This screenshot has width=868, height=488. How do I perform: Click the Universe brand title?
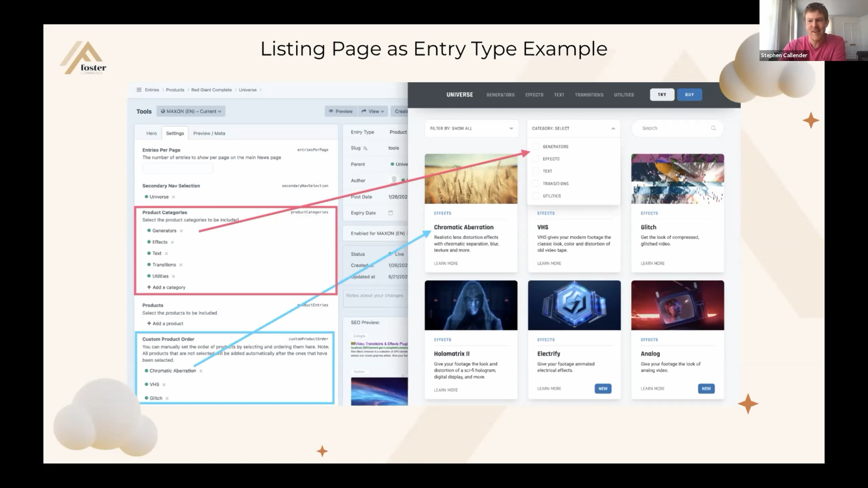pyautogui.click(x=460, y=95)
